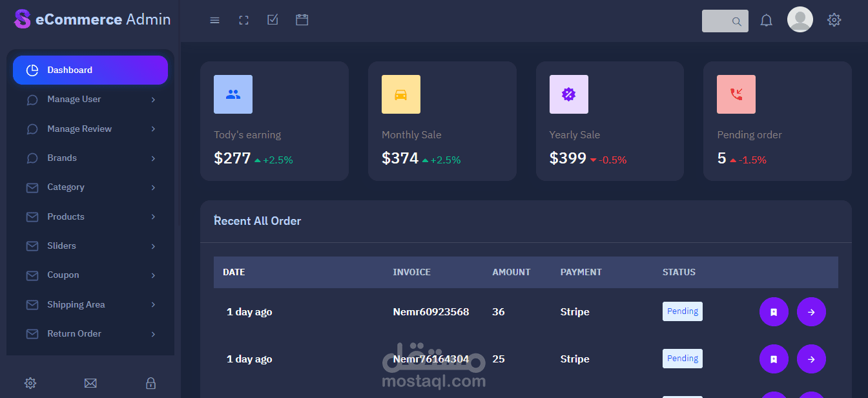Click the AMOUNT column header
868x398 pixels.
[x=512, y=272]
